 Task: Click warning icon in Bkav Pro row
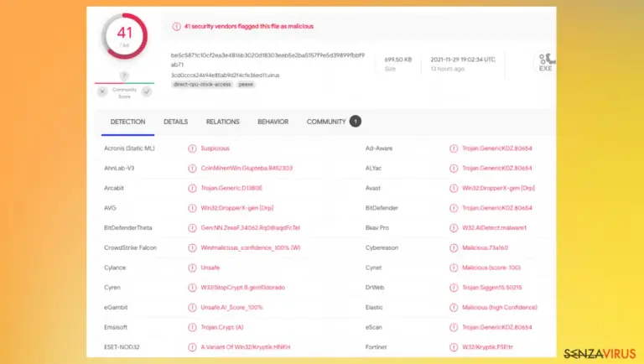point(454,227)
